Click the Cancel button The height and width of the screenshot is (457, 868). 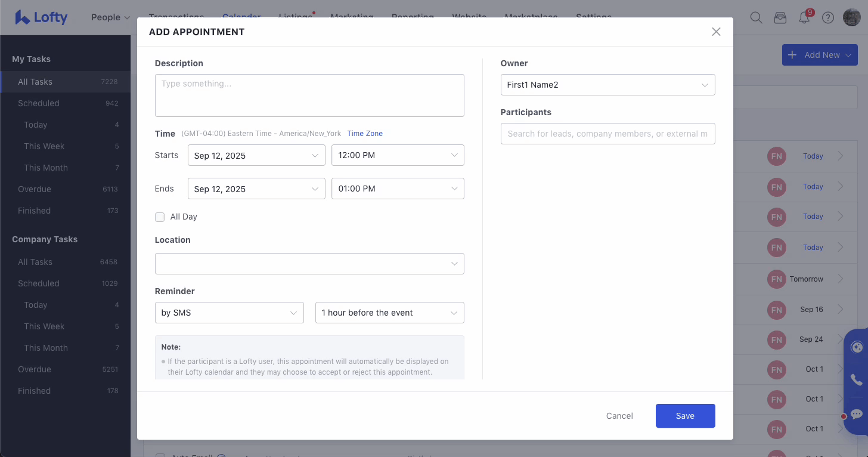point(619,416)
